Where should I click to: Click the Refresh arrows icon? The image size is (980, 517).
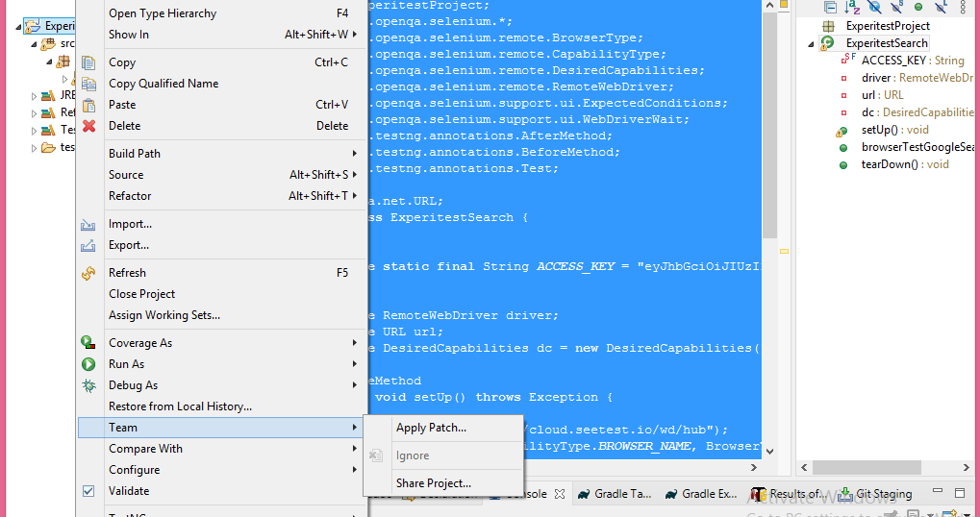88,274
